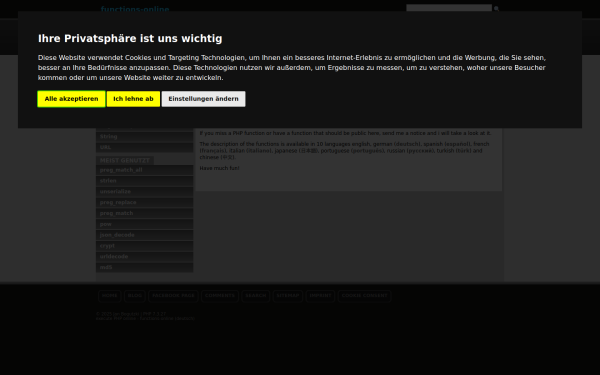Image resolution: width=600 pixels, height=375 pixels.
Task: Open the preg_replace function link
Action: click(x=144, y=202)
